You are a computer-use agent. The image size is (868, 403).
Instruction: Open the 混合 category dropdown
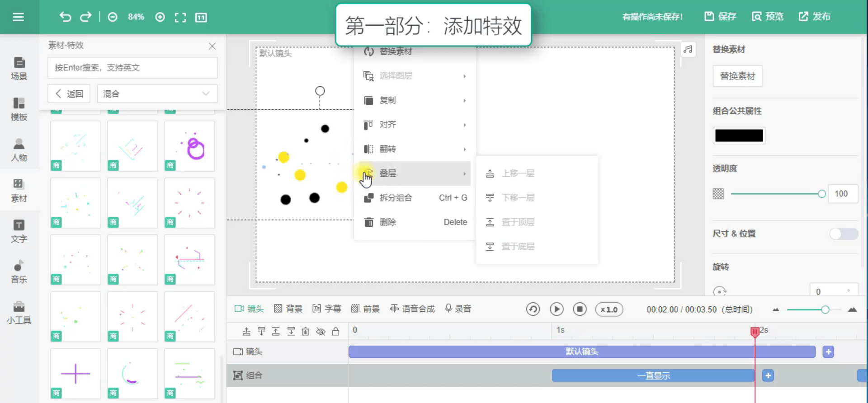pos(157,94)
